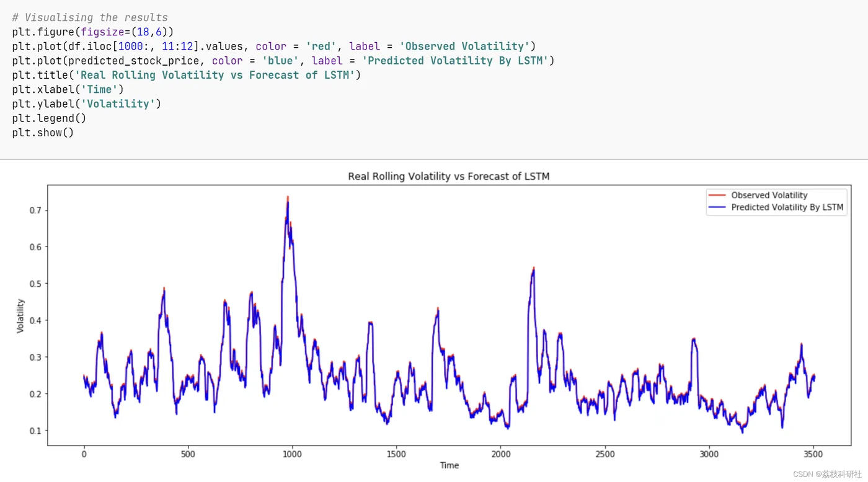Click the 'Predicted Volatility By LSTM' legend label
868x482 pixels.
pos(787,208)
